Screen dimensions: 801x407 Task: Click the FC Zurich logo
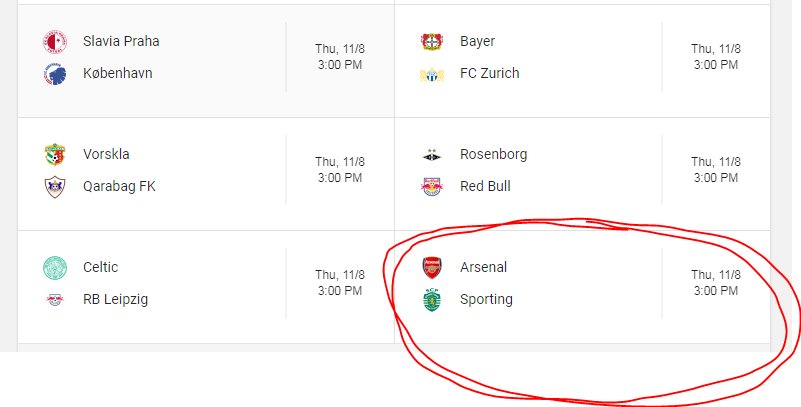tap(432, 75)
